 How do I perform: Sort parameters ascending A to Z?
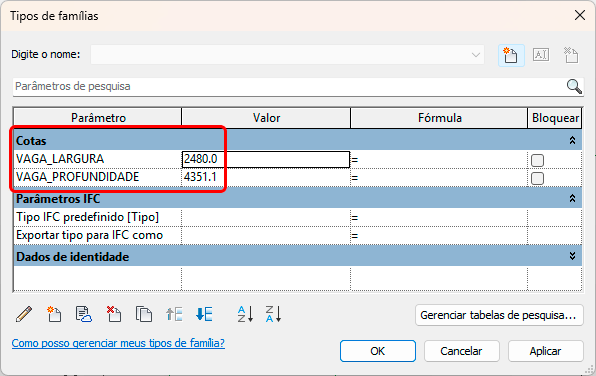point(245,314)
